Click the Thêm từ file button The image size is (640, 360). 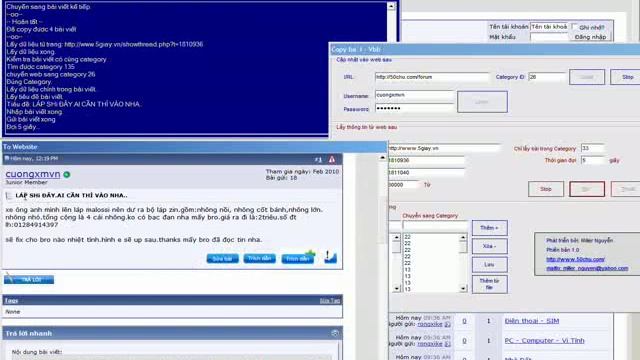pos(489,284)
